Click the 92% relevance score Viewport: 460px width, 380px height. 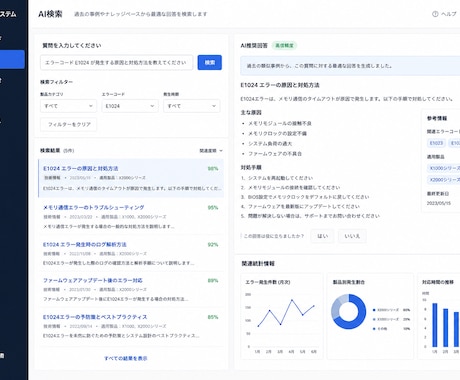click(x=213, y=244)
